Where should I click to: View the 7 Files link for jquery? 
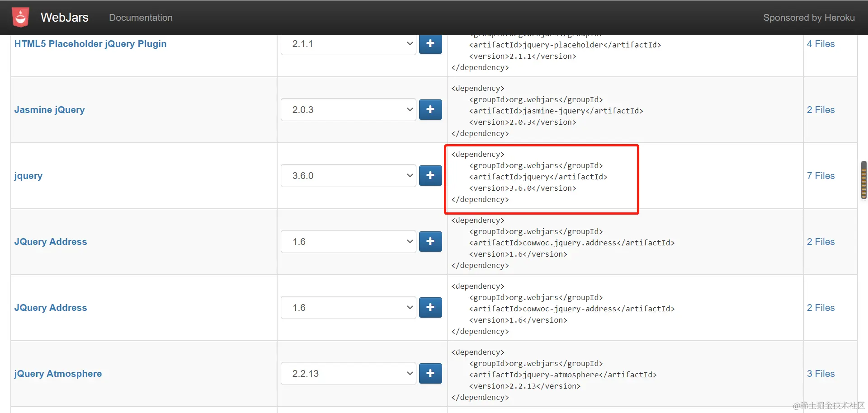821,176
